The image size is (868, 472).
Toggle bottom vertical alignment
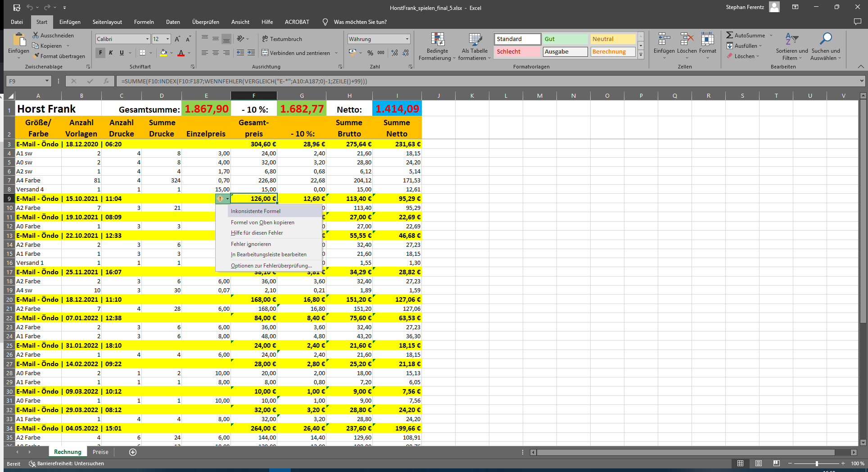click(226, 39)
